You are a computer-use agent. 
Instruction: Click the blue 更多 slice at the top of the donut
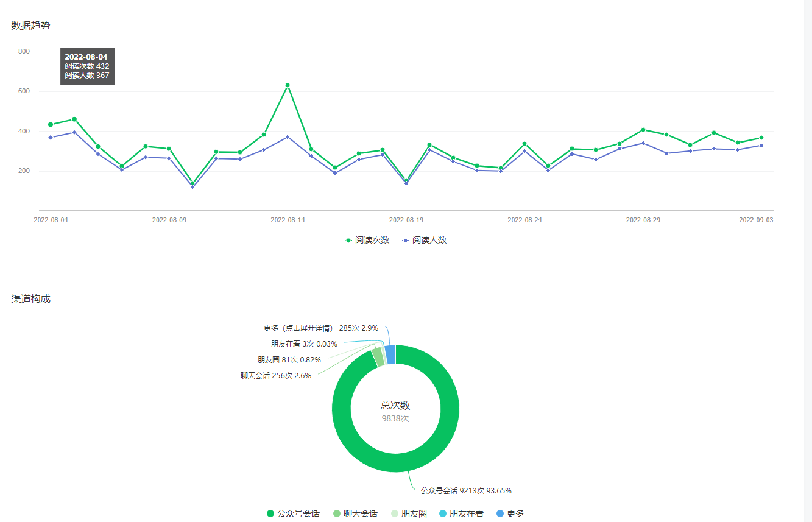[x=390, y=354]
